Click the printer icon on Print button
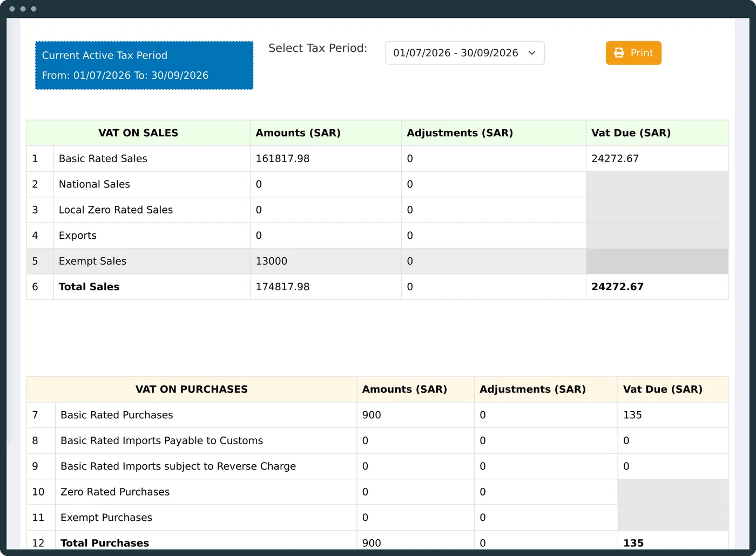Screen dimensions: 756x556 (619, 53)
